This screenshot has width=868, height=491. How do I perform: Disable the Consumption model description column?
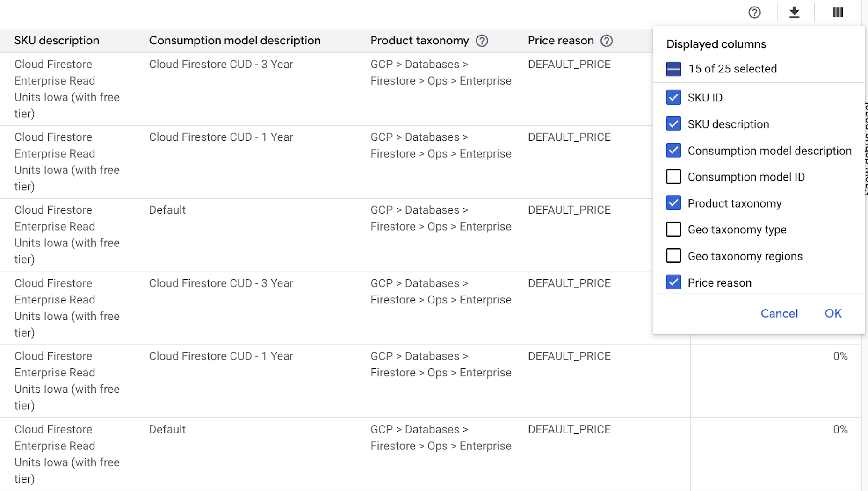click(x=673, y=151)
